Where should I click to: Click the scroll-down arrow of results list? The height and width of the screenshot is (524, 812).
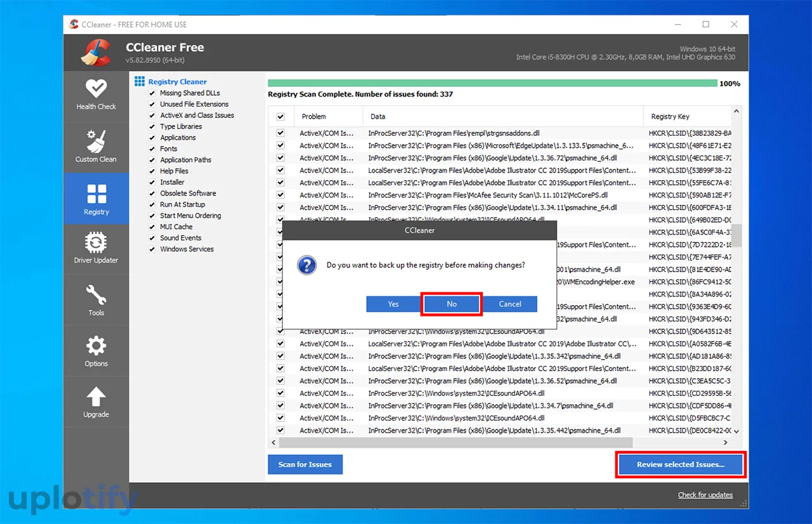pyautogui.click(x=737, y=431)
